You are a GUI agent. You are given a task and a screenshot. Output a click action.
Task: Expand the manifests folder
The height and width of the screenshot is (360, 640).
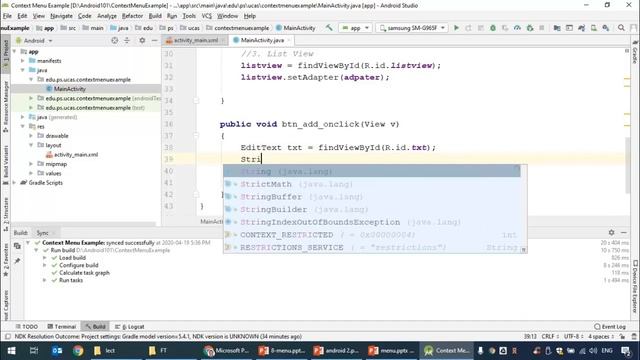(x=23, y=61)
